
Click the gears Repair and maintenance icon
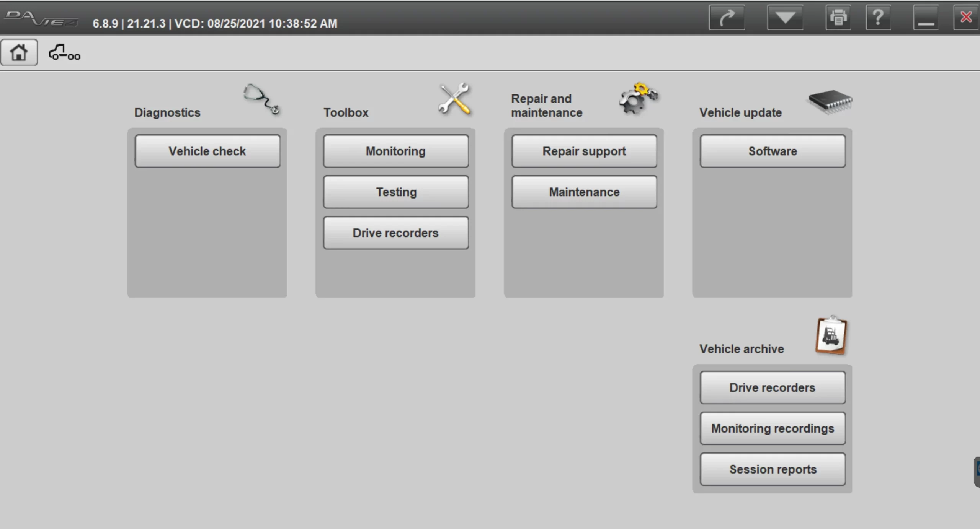(638, 98)
